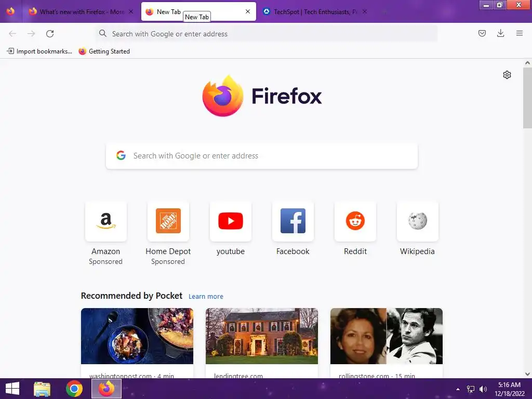Open the Amazon sponsored shortcut tile
The width and height of the screenshot is (532, 399).
coord(106,221)
